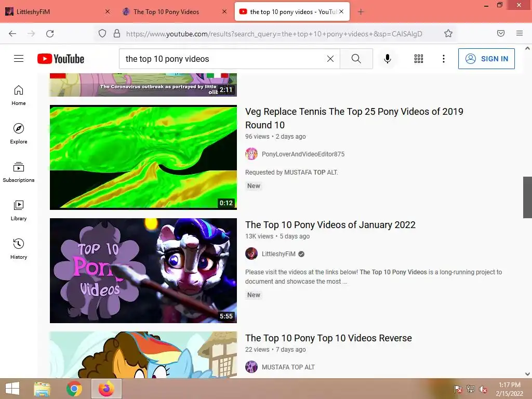Open Top 10 Pony Videos of January 2022

pyautogui.click(x=330, y=224)
